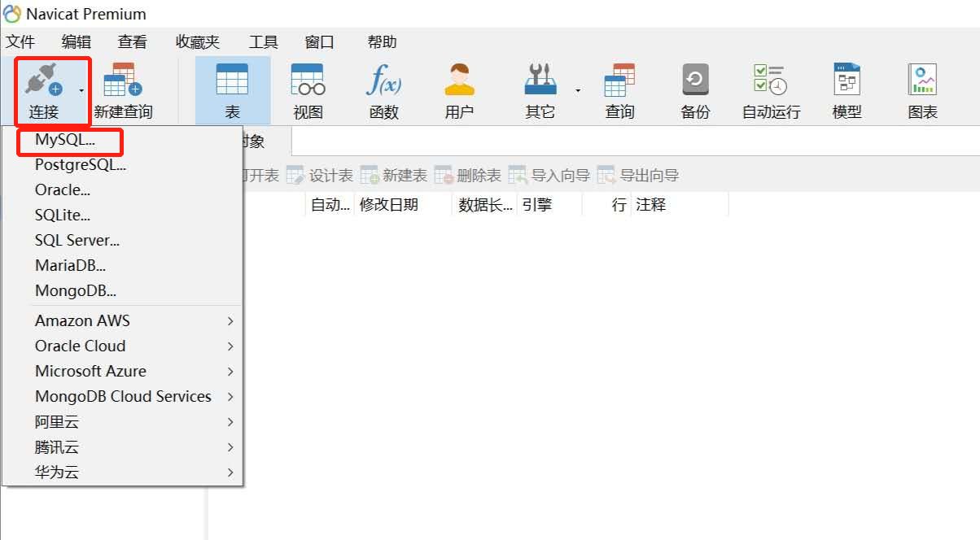Expand the 连接 button dropdown arrow
The height and width of the screenshot is (540, 980).
point(81,90)
